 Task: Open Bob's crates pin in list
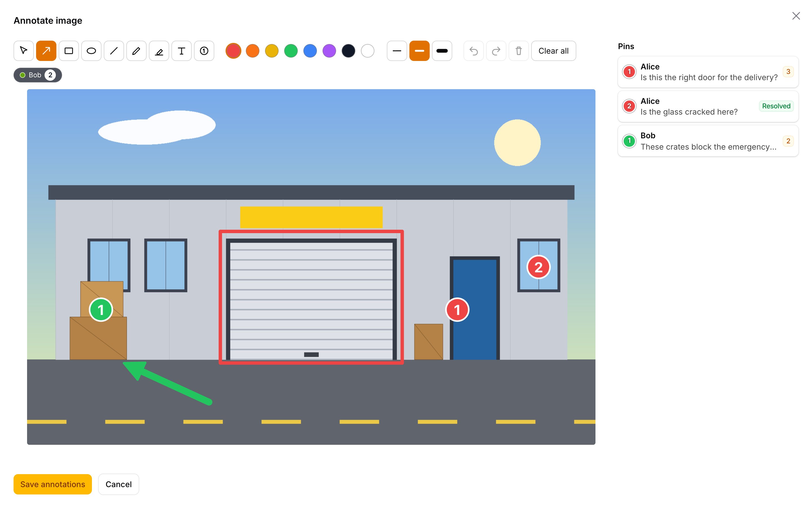[x=708, y=141]
